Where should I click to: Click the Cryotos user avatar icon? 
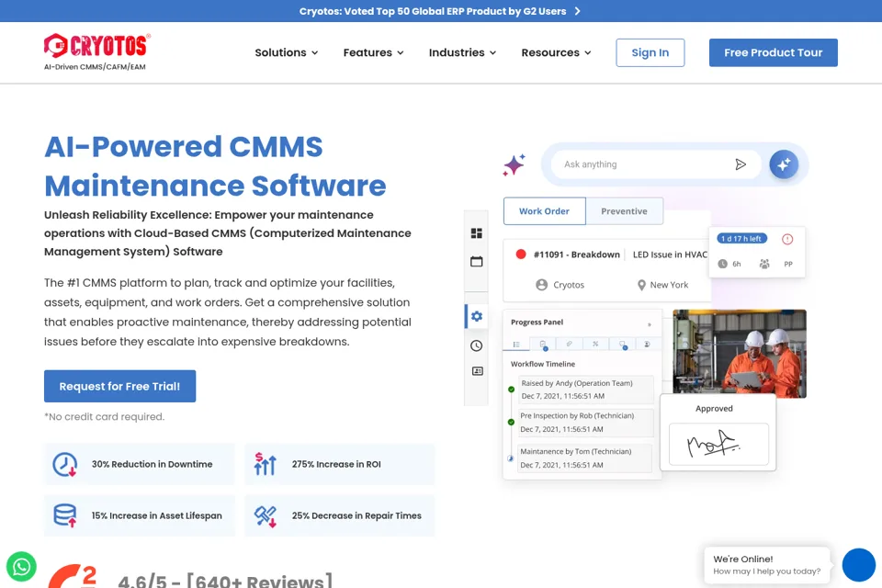[542, 285]
